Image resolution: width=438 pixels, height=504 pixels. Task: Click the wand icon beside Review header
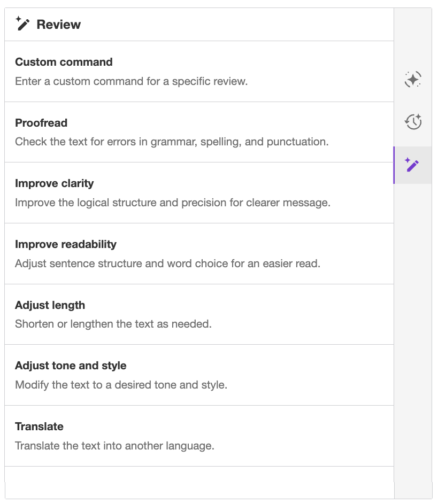tap(22, 24)
